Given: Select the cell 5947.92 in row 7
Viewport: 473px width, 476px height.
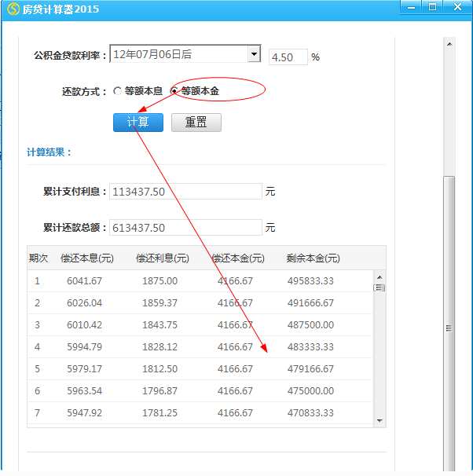Looking at the screenshot, I should click(x=84, y=413).
